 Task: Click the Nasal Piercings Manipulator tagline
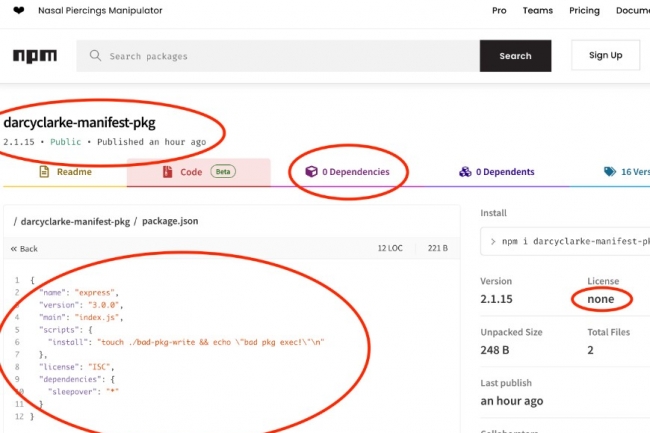(x=100, y=11)
